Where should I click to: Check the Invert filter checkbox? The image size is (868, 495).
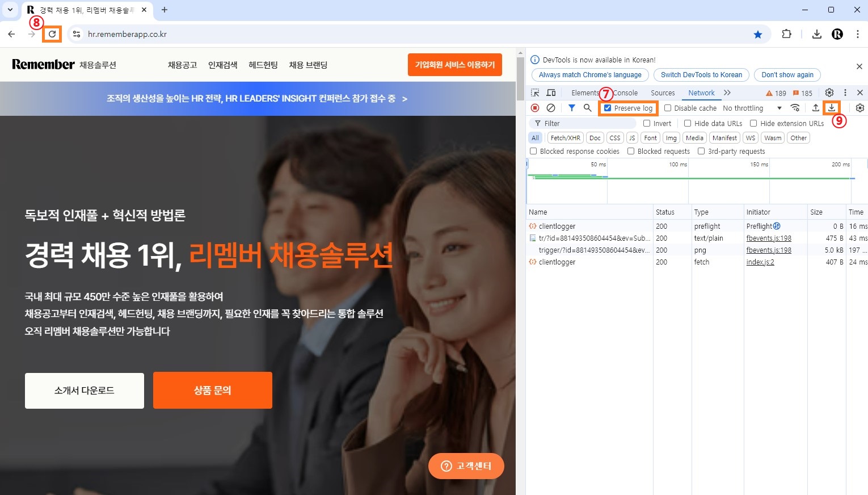point(647,123)
